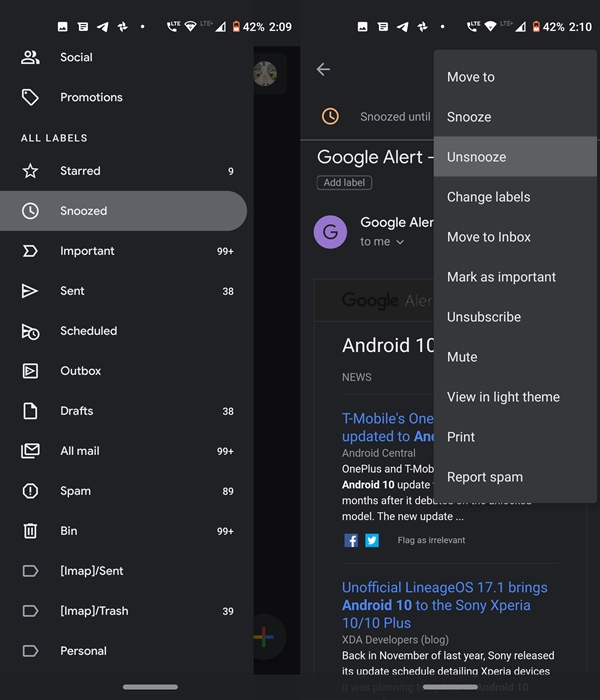Tap left screen navigation gesture bar
Image resolution: width=600 pixels, height=700 pixels.
click(x=150, y=687)
